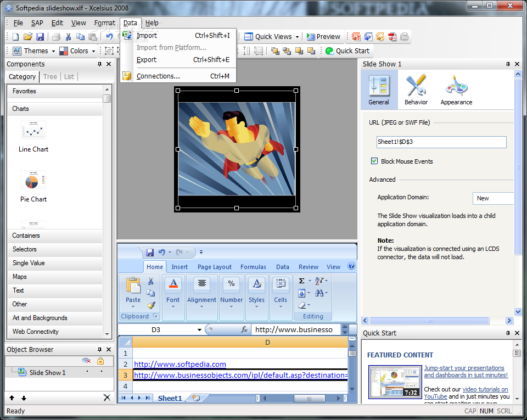This screenshot has width=527, height=420.
Task: Open the Behavior properties tab
Action: pos(416,89)
